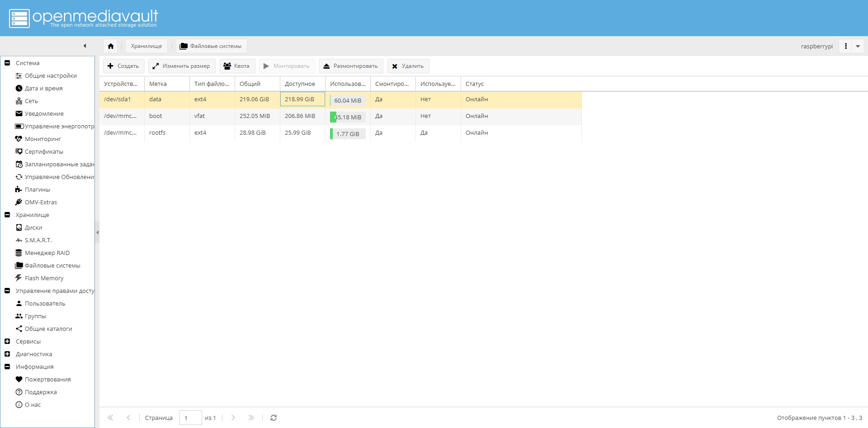Sort by Device (Устройств...) column header
The height and width of the screenshot is (428, 868).
pos(122,84)
